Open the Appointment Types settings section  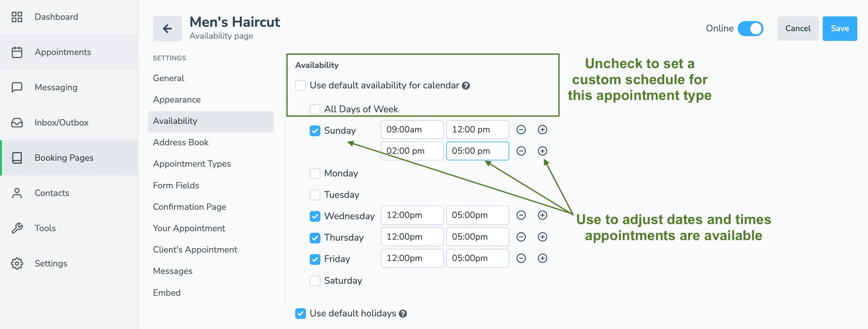click(x=192, y=164)
